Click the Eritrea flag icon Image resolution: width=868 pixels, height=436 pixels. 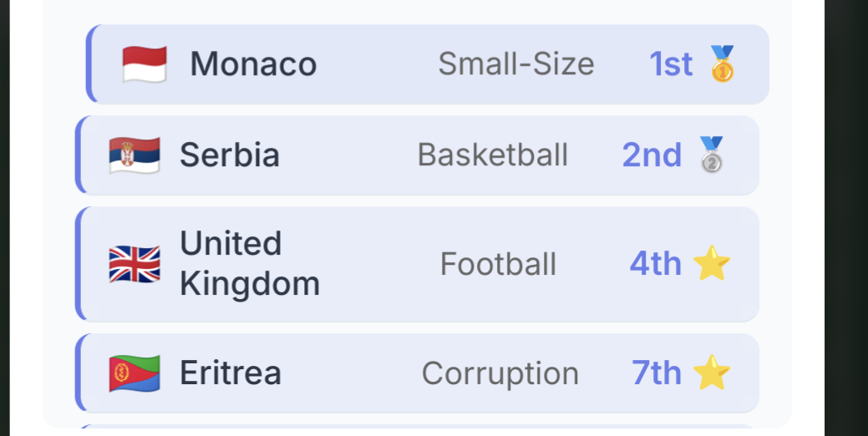(135, 373)
